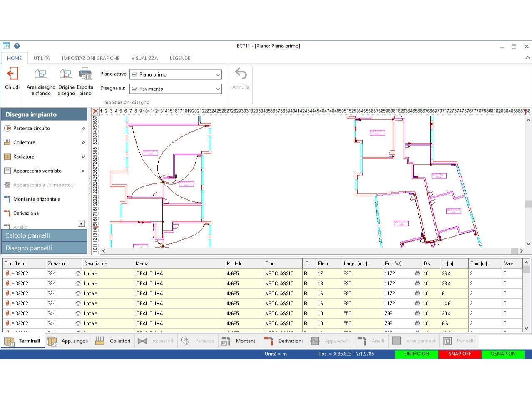Screen dimensions: 532x399
Task: Click the Chiudi exit icon
Action: pos(12,74)
